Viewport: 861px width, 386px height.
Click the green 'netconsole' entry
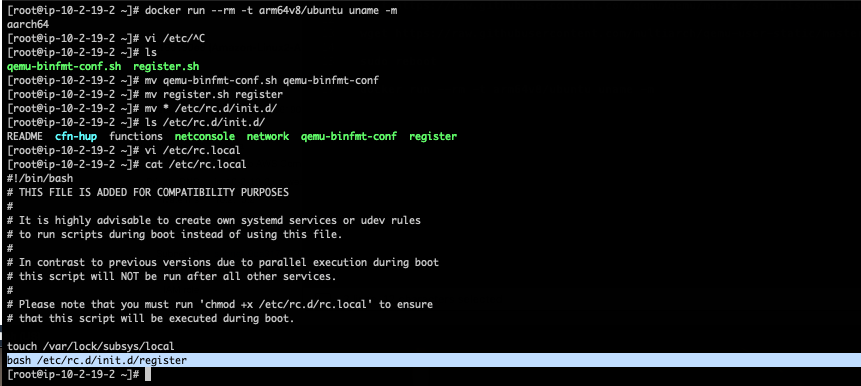(205, 136)
